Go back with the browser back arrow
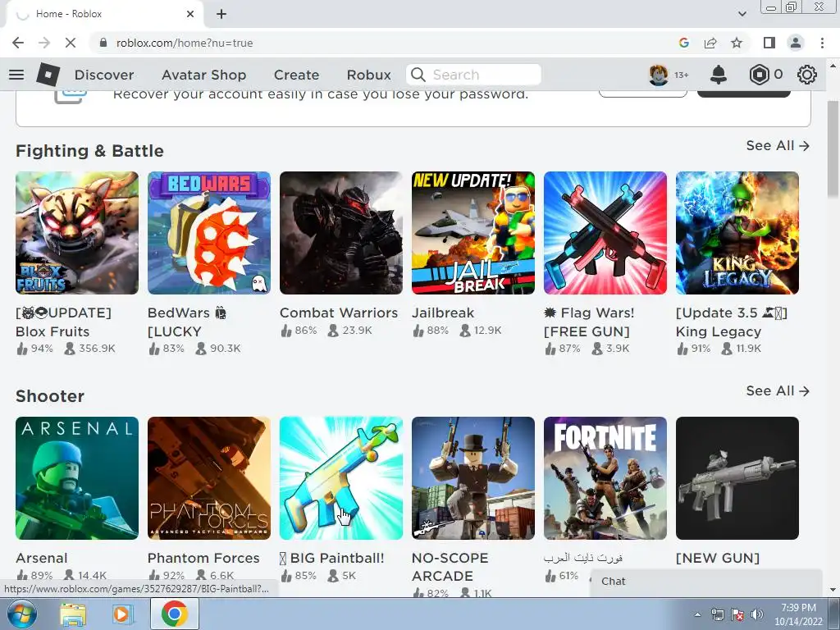The height and width of the screenshot is (630, 840). (x=18, y=43)
